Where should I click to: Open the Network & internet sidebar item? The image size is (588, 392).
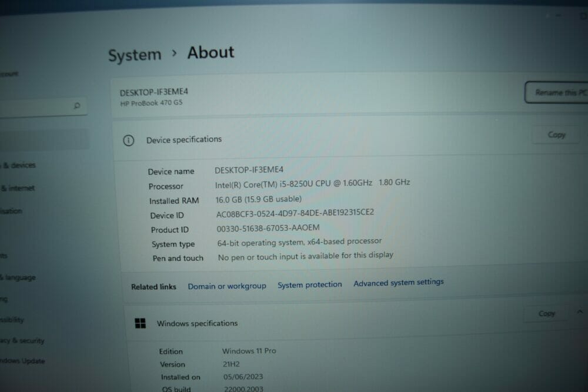[x=17, y=188]
